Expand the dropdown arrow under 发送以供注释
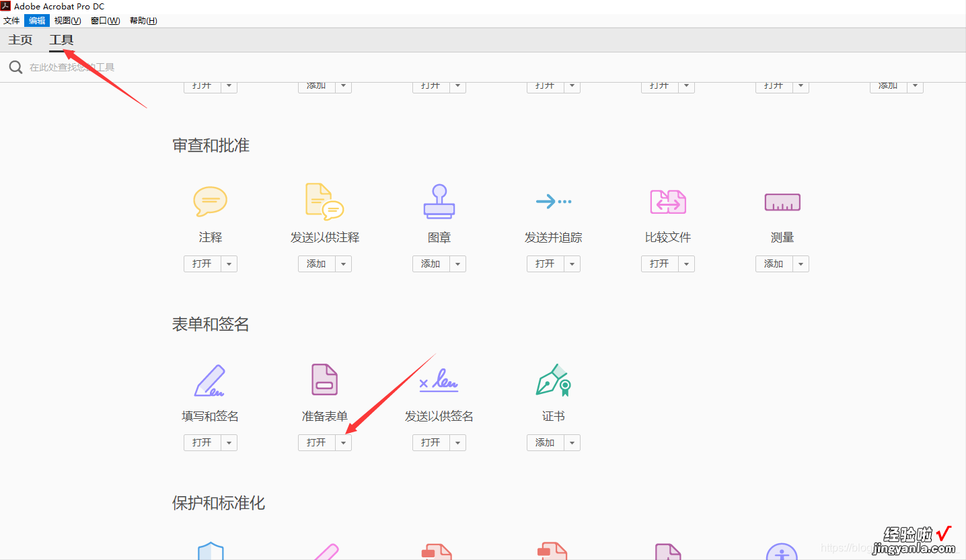 click(x=344, y=264)
